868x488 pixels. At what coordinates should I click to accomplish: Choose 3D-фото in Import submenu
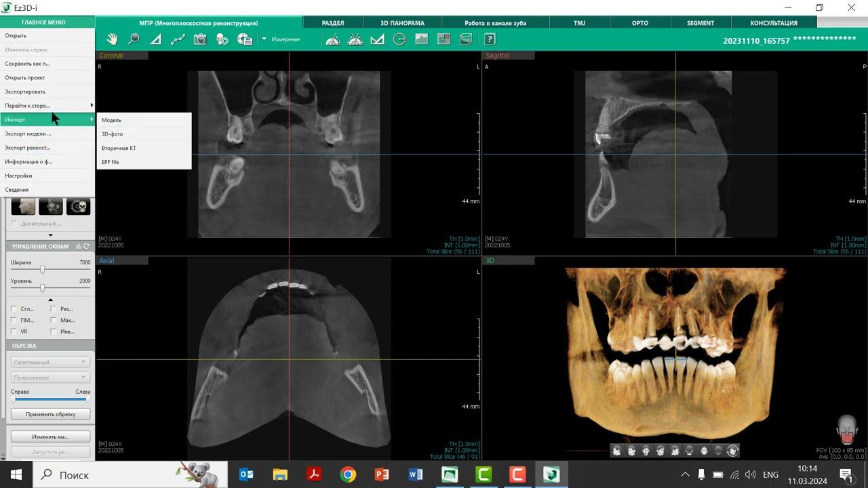(x=144, y=134)
